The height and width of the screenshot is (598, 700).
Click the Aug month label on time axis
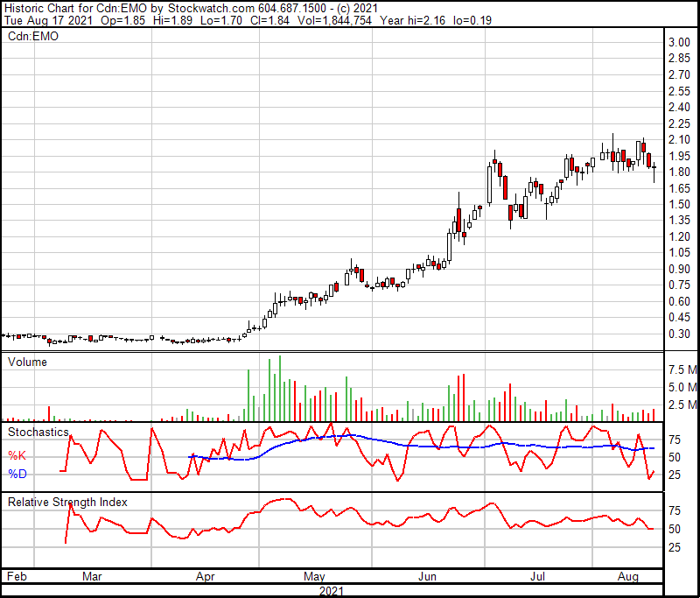[x=626, y=577]
